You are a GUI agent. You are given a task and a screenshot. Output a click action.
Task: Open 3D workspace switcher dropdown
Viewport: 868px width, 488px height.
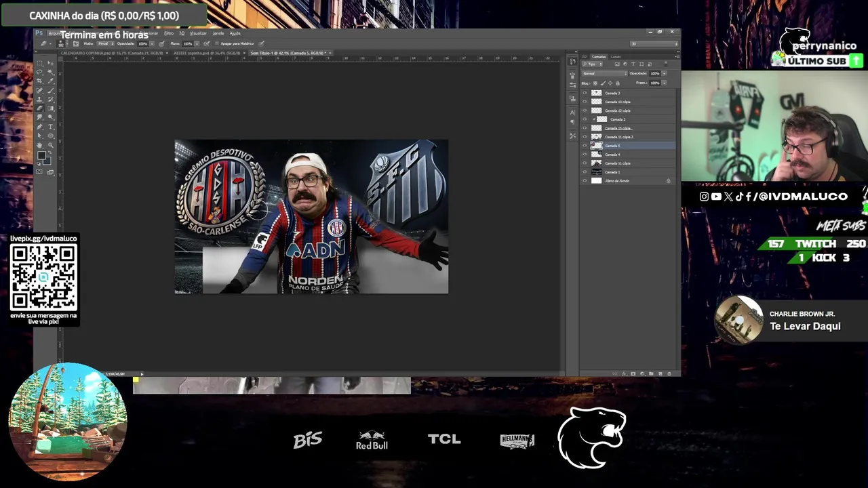[654, 43]
